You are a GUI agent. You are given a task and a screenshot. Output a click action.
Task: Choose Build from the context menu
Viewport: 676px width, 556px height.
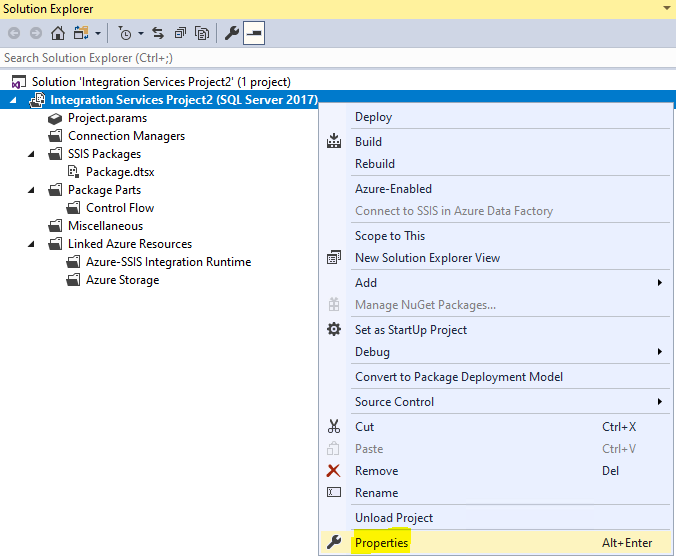click(x=494, y=142)
